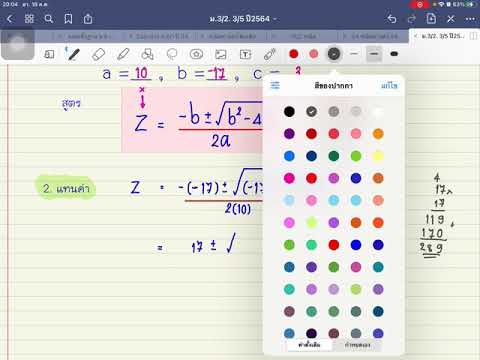Open the three-dot more options menu

[x=470, y=19]
